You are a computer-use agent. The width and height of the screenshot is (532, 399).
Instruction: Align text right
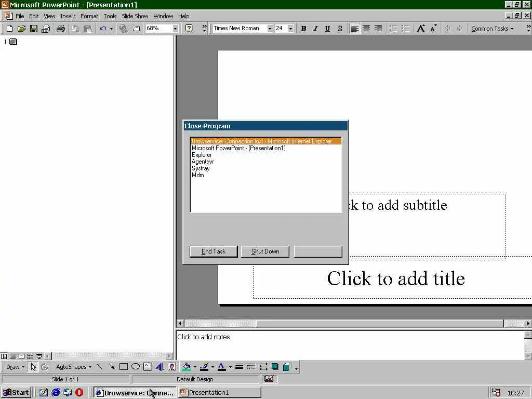(378, 29)
